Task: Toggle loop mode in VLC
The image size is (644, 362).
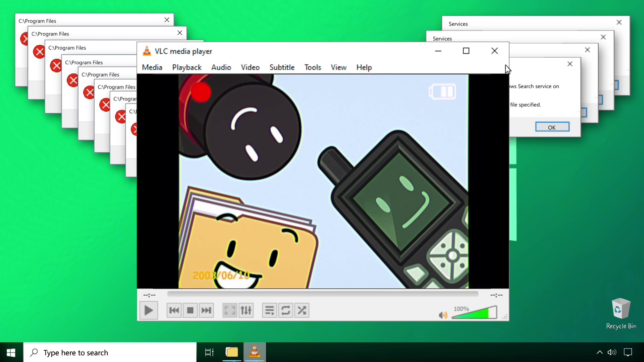Action: pos(285,310)
